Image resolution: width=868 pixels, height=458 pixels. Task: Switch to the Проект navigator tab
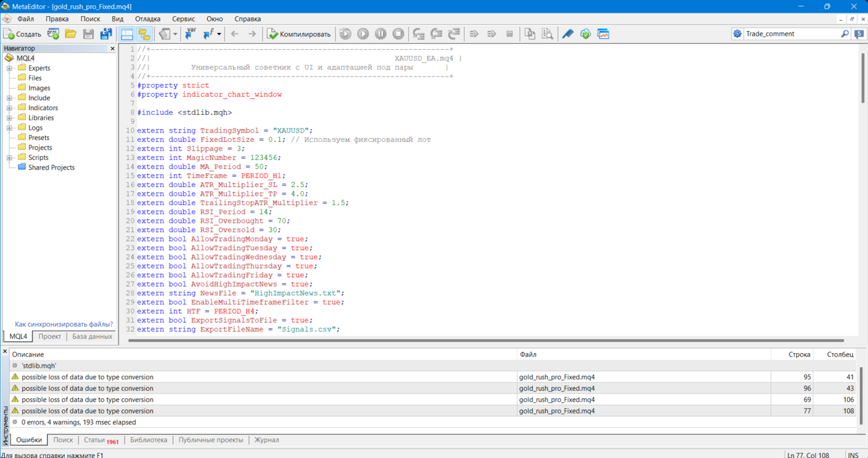coord(50,336)
